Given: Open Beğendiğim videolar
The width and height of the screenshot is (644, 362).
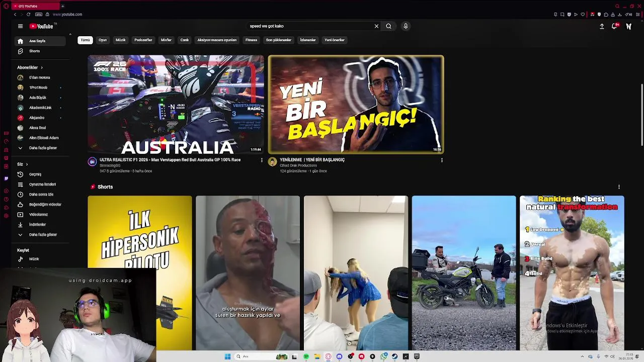Looking at the screenshot, I should click(x=40, y=205).
